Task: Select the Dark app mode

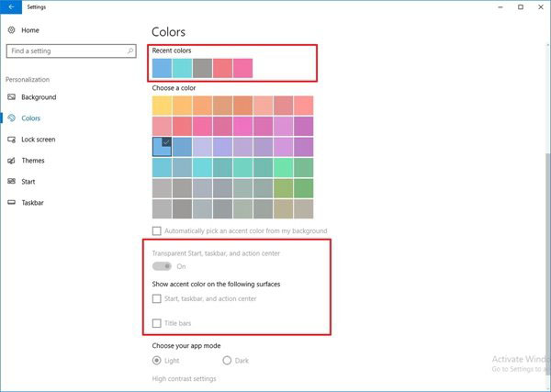Action: (x=227, y=361)
